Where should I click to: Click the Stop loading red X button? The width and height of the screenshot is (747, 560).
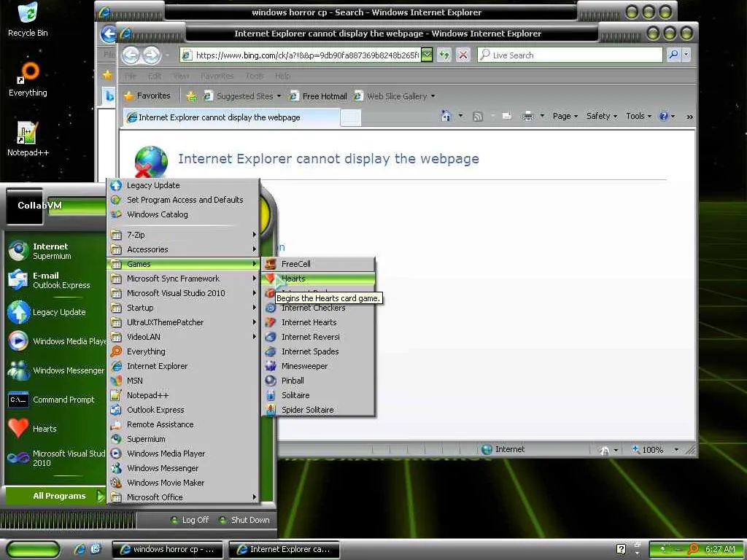point(462,55)
